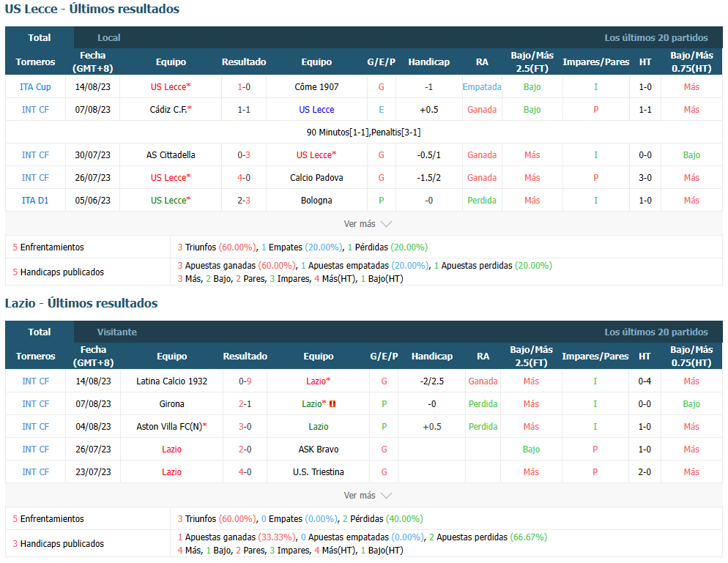Click the red card icon next to Lazio
Viewport: 728px width, 563px height.
click(333, 404)
